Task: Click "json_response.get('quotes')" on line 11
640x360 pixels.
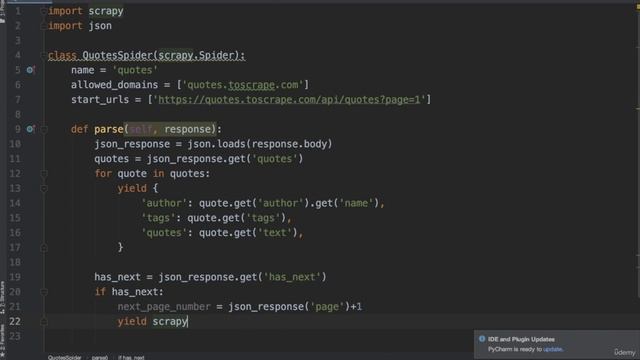Action: click(225, 159)
